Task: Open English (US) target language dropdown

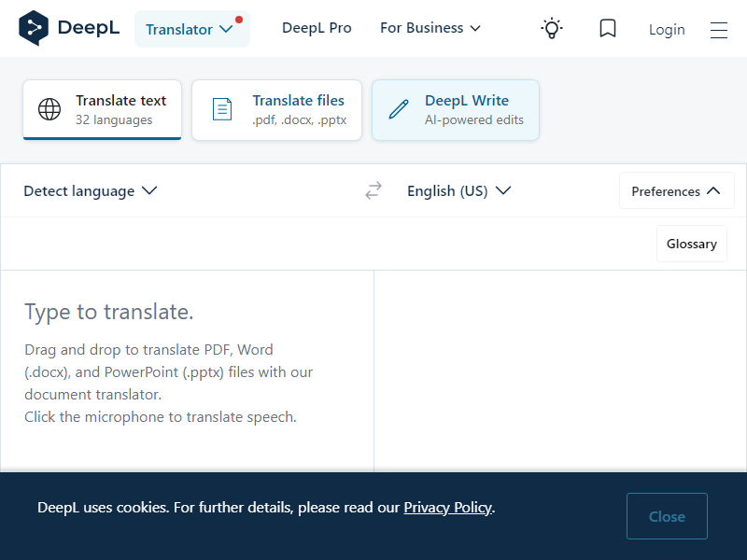Action: [x=458, y=191]
